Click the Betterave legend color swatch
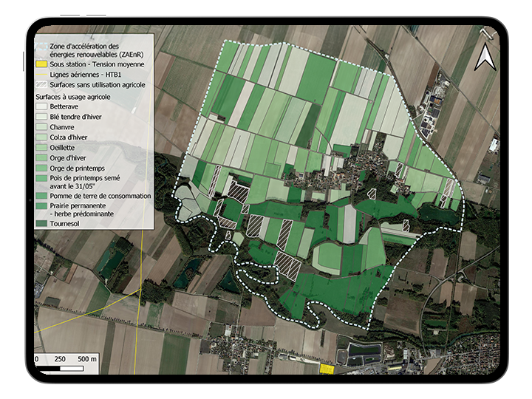 coord(41,107)
